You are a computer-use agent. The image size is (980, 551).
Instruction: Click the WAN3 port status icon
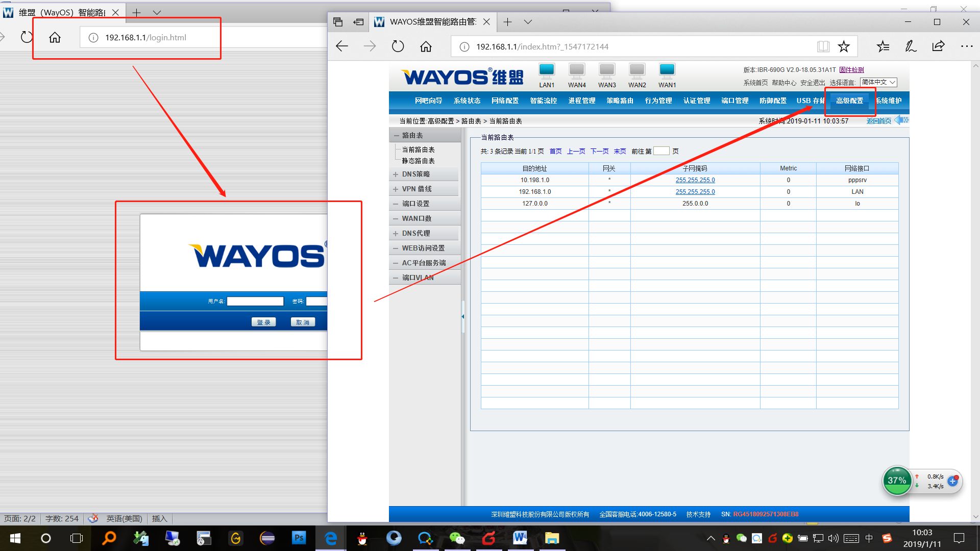pyautogui.click(x=607, y=70)
